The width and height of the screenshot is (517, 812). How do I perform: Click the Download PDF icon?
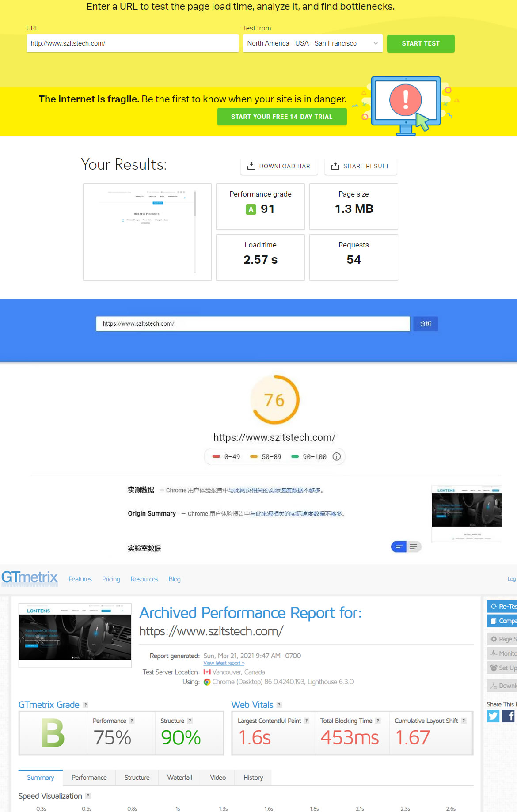(x=494, y=686)
